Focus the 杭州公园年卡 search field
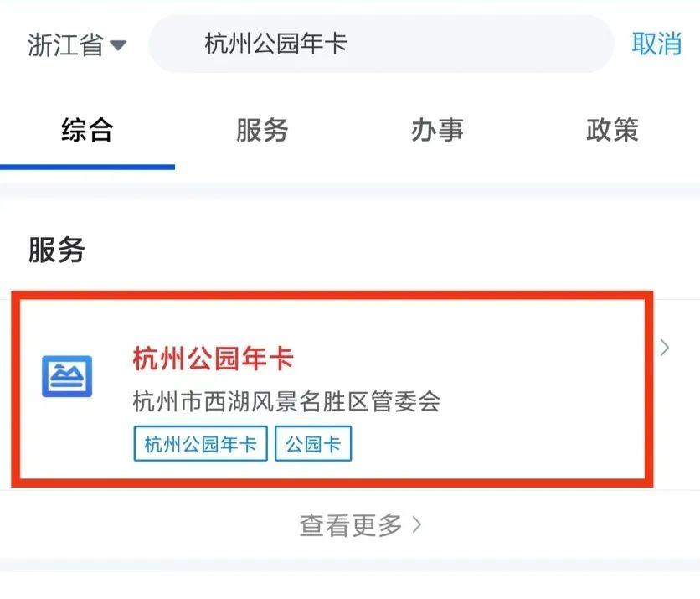This screenshot has height=599, width=700. click(381, 44)
